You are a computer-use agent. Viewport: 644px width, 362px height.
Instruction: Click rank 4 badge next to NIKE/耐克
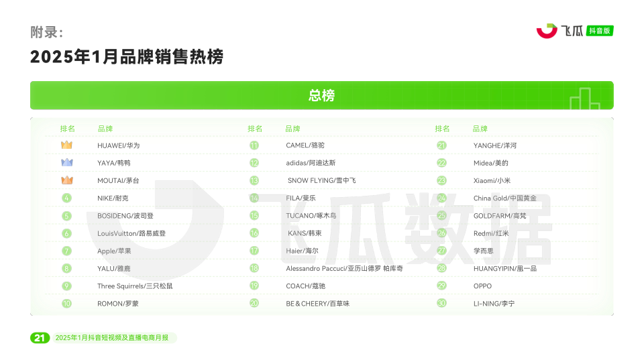(x=66, y=198)
